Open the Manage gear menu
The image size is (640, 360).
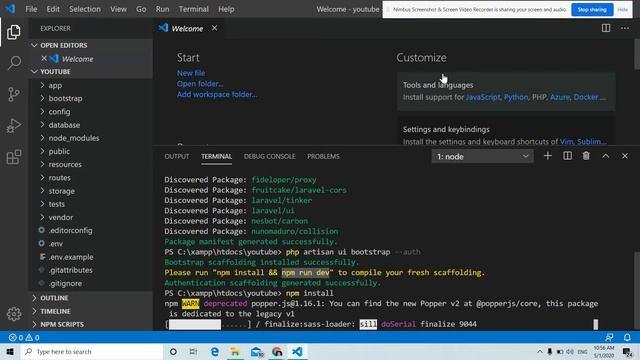(x=14, y=313)
